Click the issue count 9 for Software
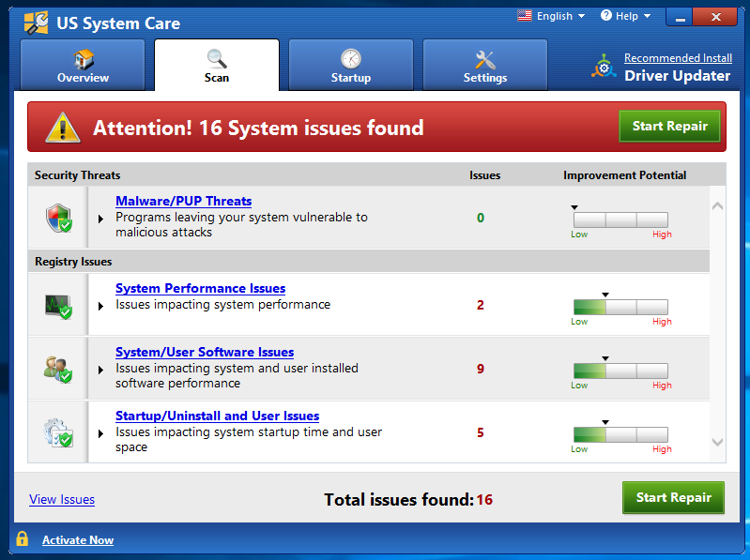Image resolution: width=750 pixels, height=560 pixels. point(481,369)
